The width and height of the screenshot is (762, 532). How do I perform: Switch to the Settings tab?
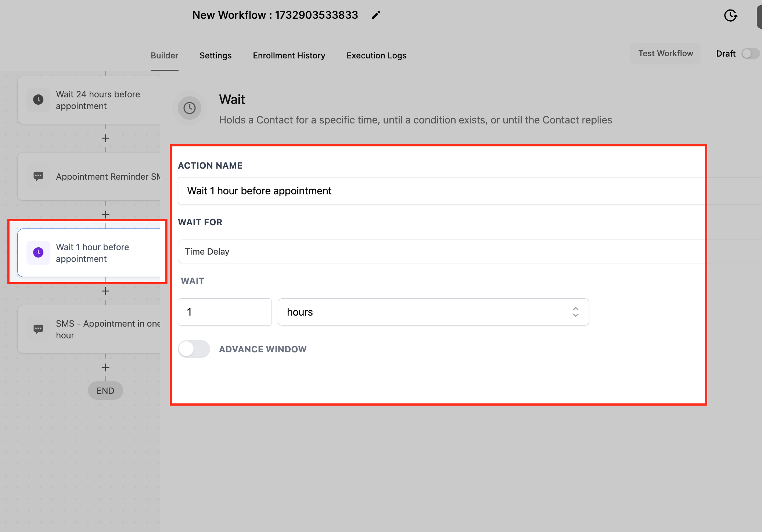click(x=215, y=55)
